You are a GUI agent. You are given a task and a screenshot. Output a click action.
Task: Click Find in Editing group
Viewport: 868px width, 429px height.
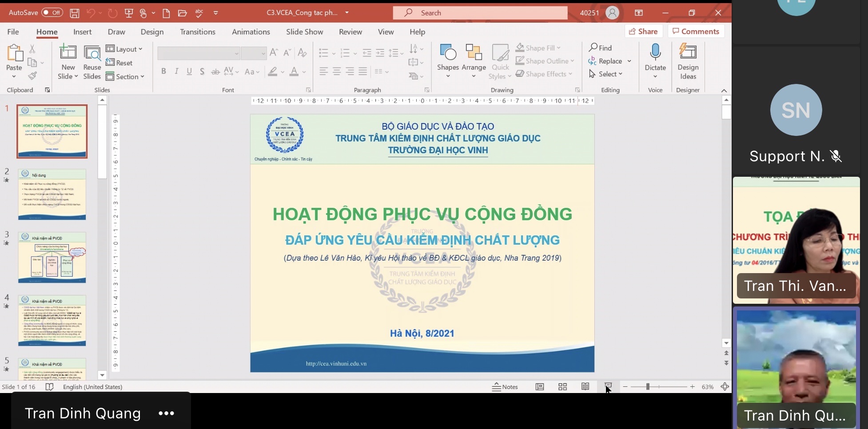pyautogui.click(x=600, y=48)
